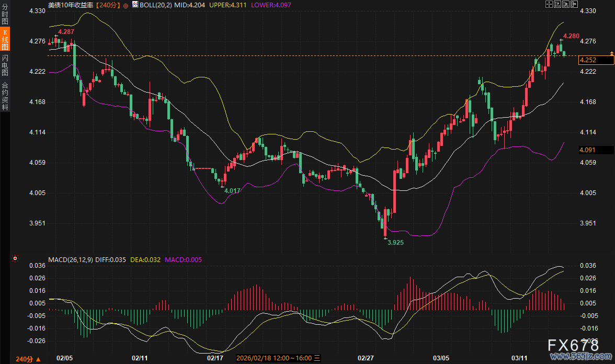Click the 4.287 high price annotation
Viewport: 615px width, 364px height.
click(66, 32)
